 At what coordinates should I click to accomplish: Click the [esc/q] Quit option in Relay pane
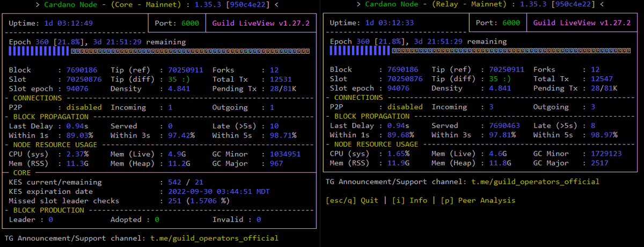click(x=352, y=200)
